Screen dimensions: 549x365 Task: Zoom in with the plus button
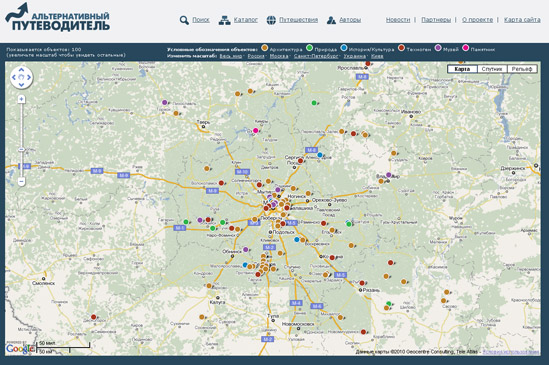pos(21,99)
